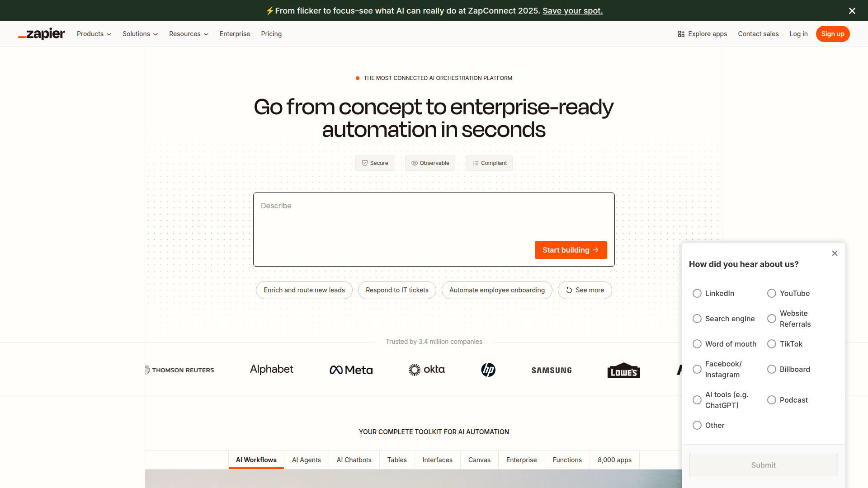The image size is (868, 488).
Task: Open the Pricing page
Action: pos(271,34)
